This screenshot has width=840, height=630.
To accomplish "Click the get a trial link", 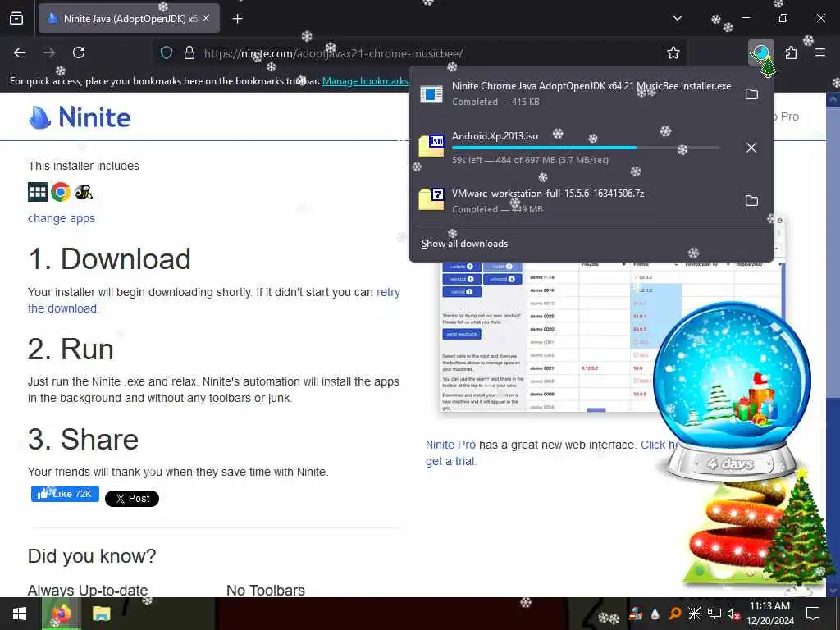I will pyautogui.click(x=450, y=461).
